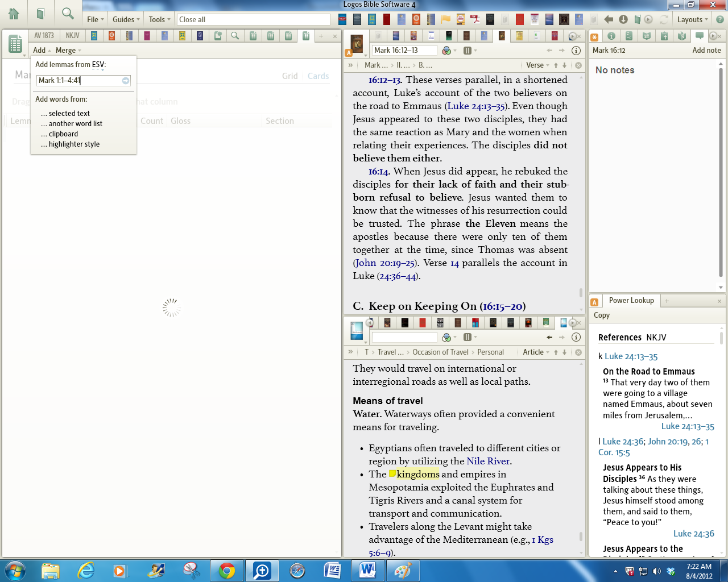
Task: Add words from highlighter style
Action: [71, 144]
